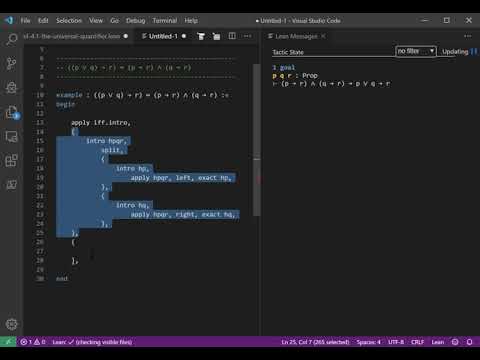This screenshot has height=360, width=480.
Task: Click the 'split,' line
Action: tap(112, 150)
